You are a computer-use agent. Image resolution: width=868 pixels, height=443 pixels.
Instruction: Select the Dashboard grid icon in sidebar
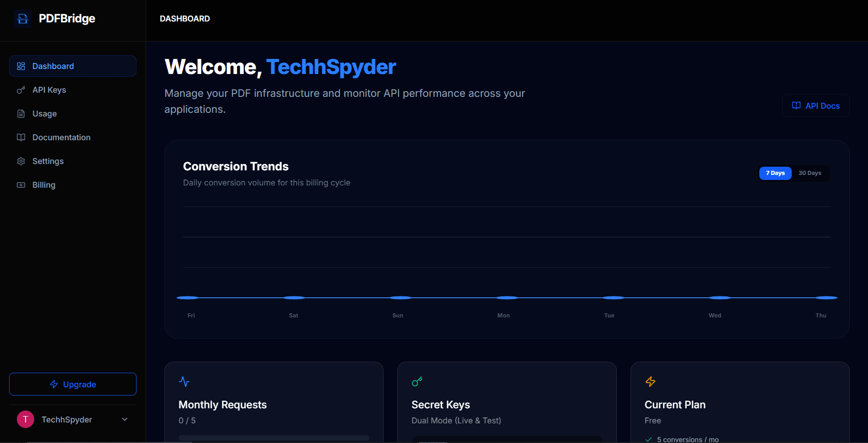pos(21,66)
